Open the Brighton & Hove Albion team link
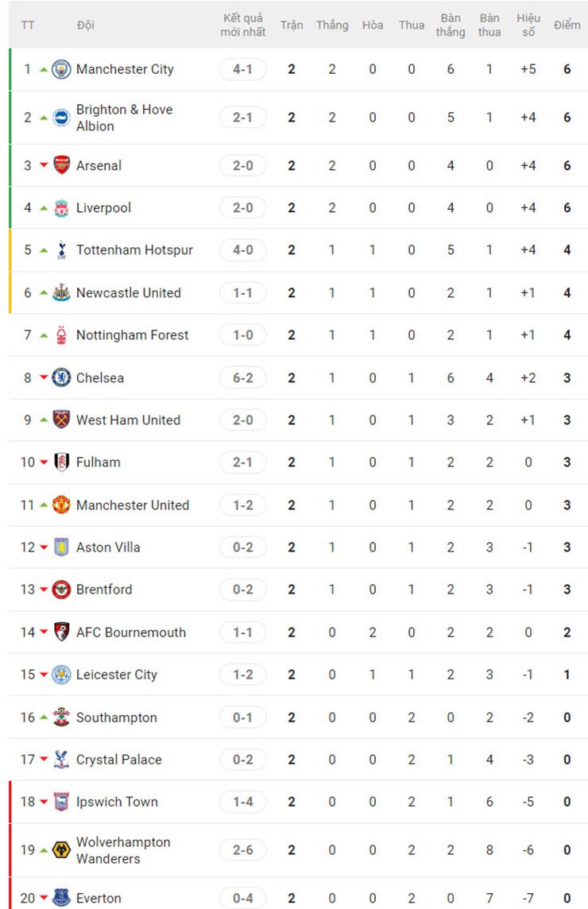The image size is (588, 909). pyautogui.click(x=124, y=118)
